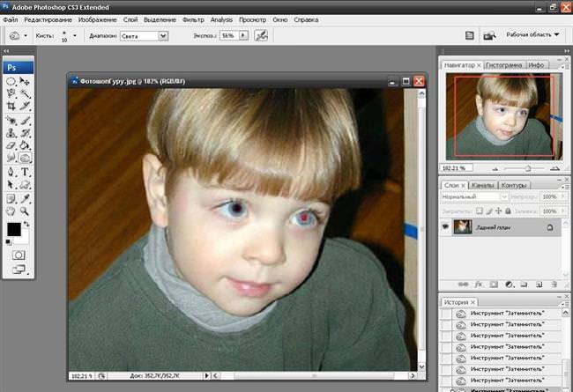Zoom in via Navigator large mountains
This screenshot has width=573, height=392.
point(554,168)
